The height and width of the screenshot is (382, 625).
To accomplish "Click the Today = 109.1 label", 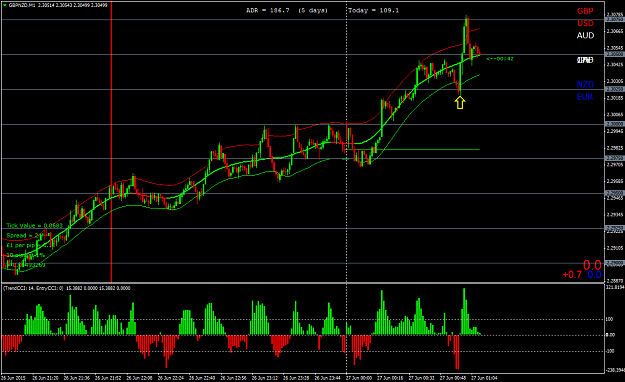I will click(373, 10).
